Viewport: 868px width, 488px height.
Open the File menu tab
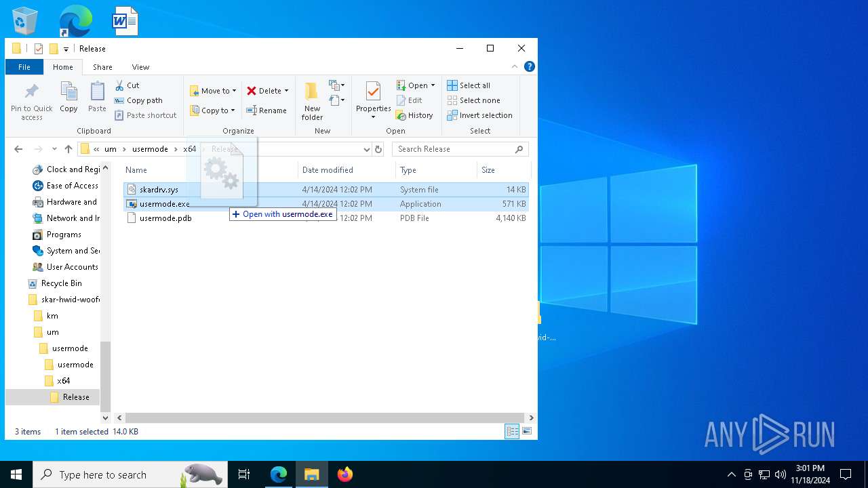[24, 67]
